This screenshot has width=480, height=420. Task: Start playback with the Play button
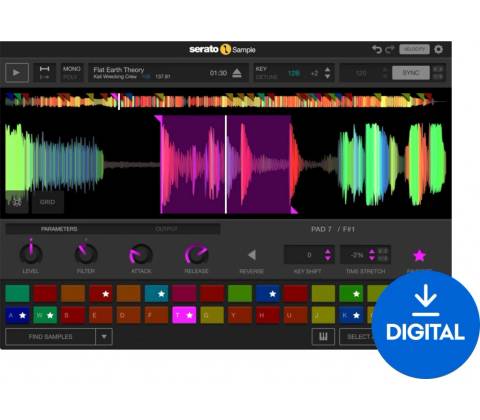17,73
